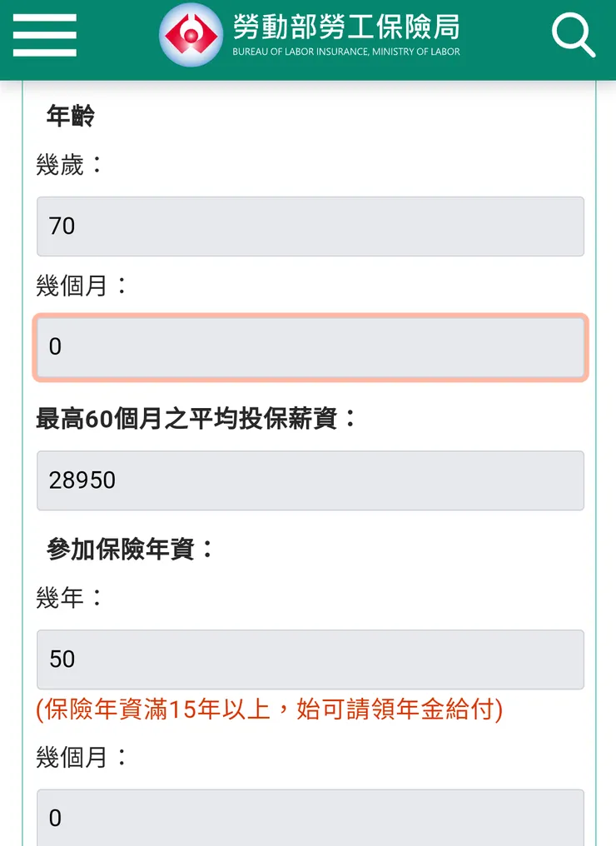Select the highlighted age months field
This screenshot has width=616, height=846.
coord(310,347)
